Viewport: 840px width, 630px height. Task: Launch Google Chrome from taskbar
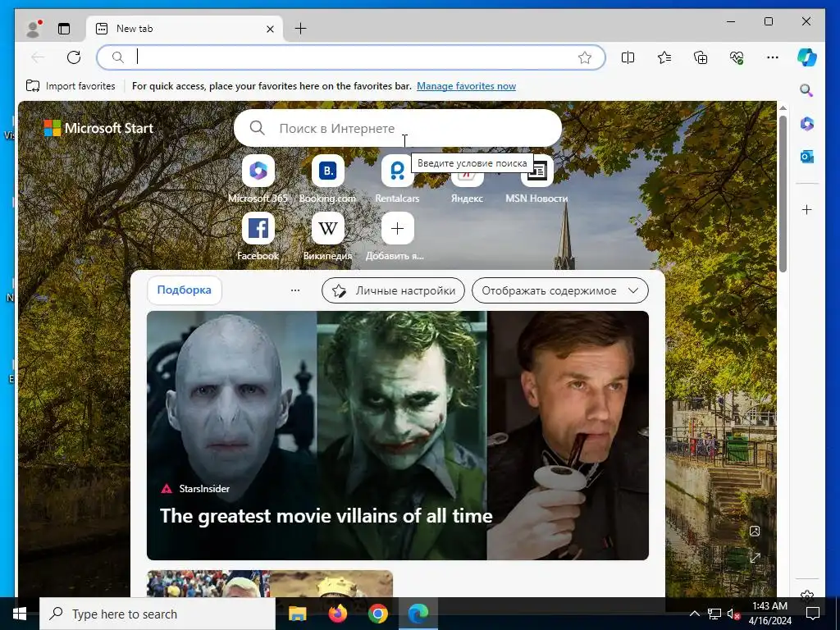point(377,614)
